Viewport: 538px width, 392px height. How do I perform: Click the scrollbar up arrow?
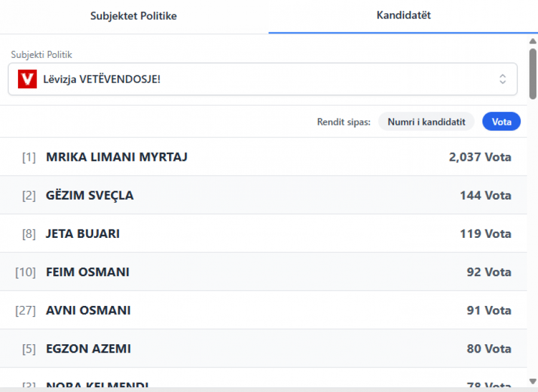[533, 41]
